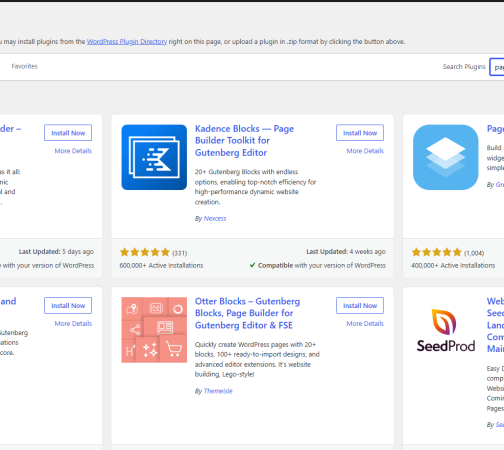Open the Kadence Blocks plugin title link
504x450 pixels.
coord(244,141)
